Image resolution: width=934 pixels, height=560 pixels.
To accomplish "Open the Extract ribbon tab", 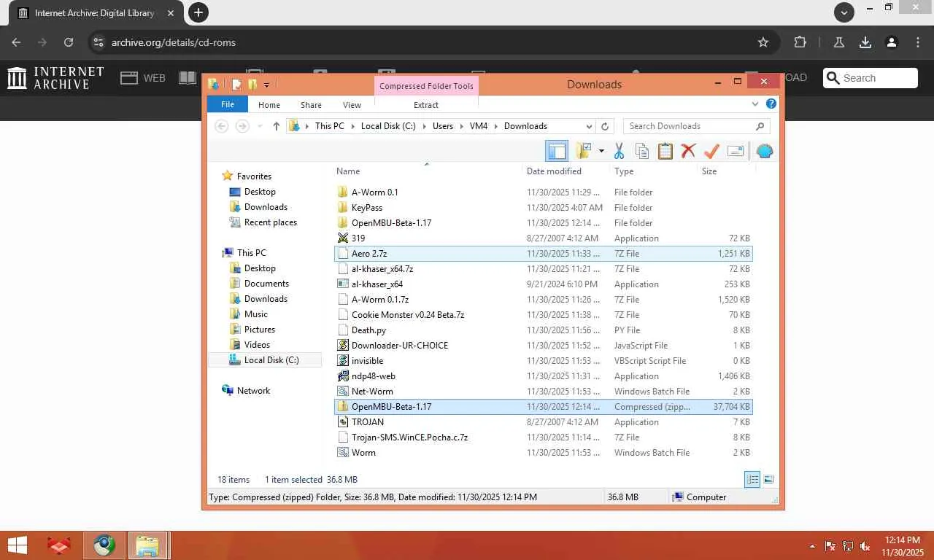I will click(x=426, y=105).
